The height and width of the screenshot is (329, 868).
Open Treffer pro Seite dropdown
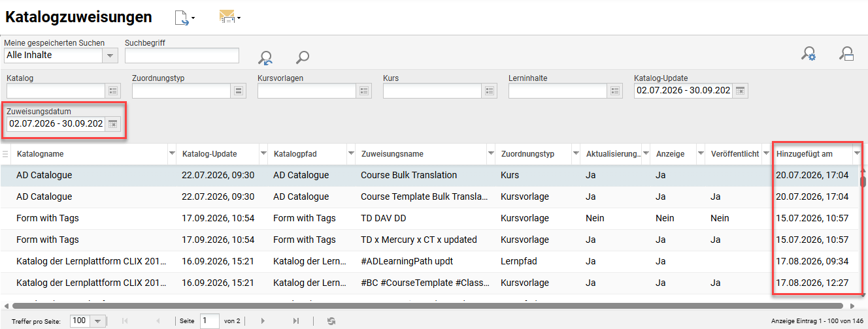pos(98,321)
